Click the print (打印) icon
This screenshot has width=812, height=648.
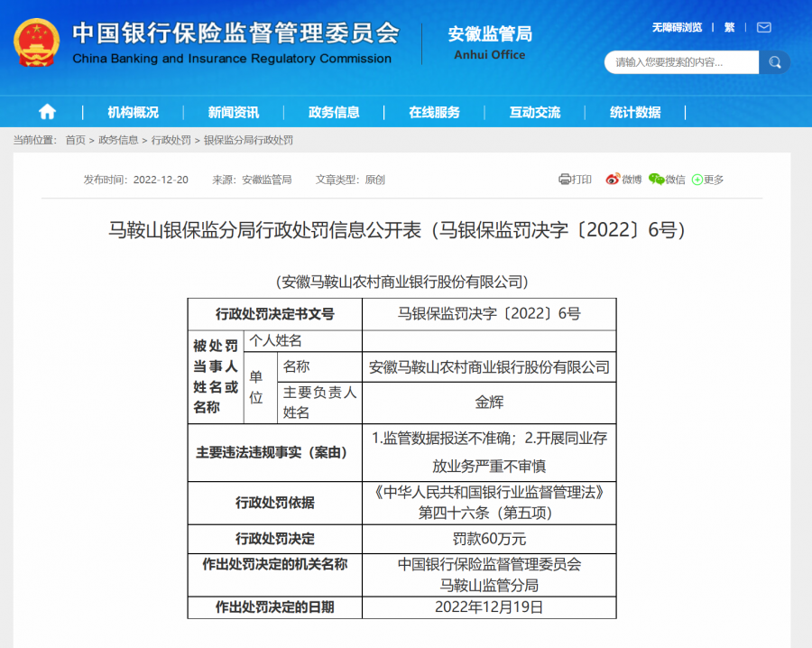pyautogui.click(x=566, y=180)
